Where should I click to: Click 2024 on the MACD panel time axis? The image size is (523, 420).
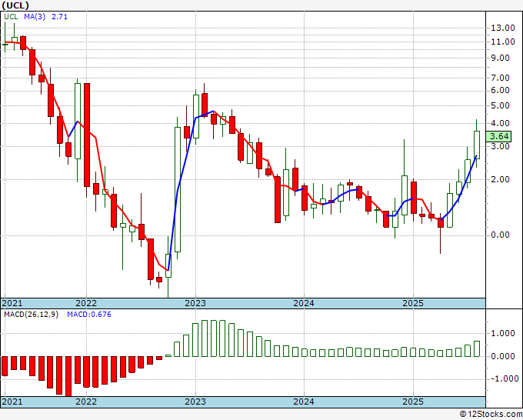click(304, 402)
